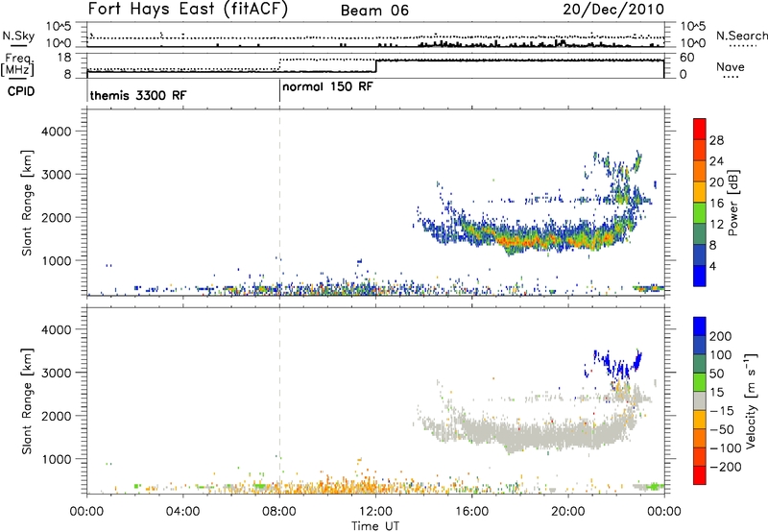768x532 pixels.
Task: Click the 'Fort Hays East (fitACF)' title
Action: click(x=188, y=10)
